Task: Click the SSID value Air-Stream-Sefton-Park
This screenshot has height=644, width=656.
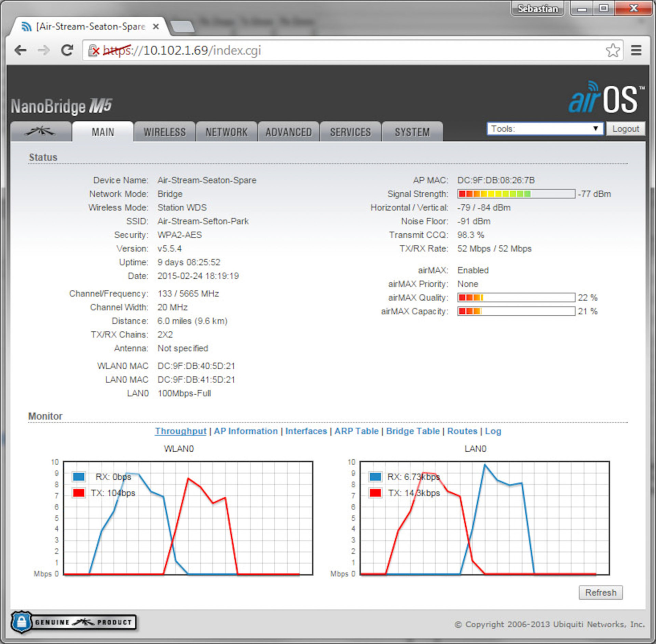Action: coord(203,221)
